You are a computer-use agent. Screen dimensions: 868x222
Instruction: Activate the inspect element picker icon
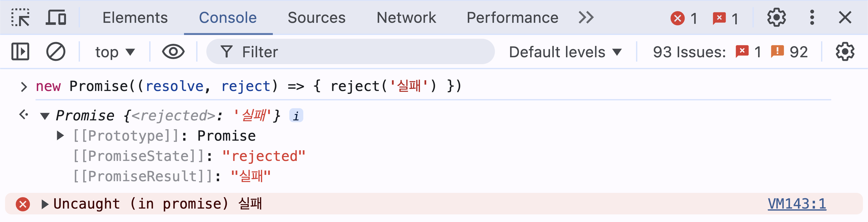pos(20,17)
